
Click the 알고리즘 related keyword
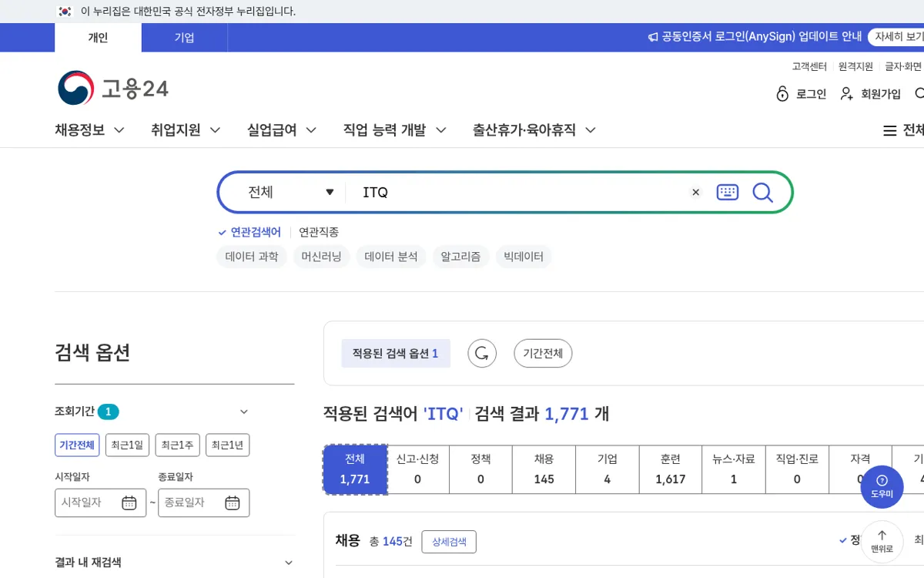pyautogui.click(x=460, y=257)
